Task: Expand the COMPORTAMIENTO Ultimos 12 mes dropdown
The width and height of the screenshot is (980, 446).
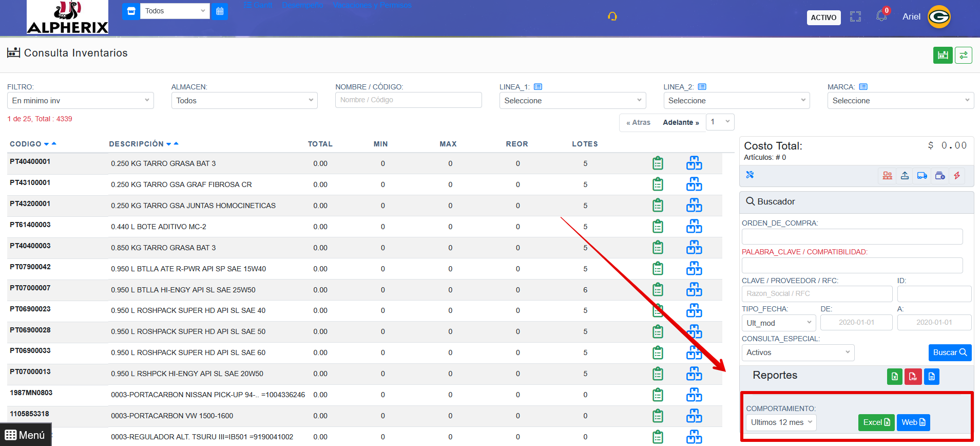Action: 781,422
